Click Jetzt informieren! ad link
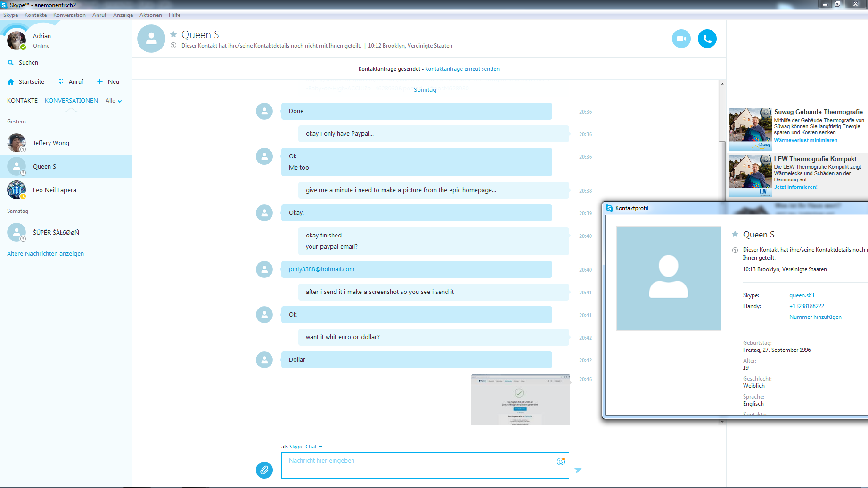868x488 pixels. [796, 187]
